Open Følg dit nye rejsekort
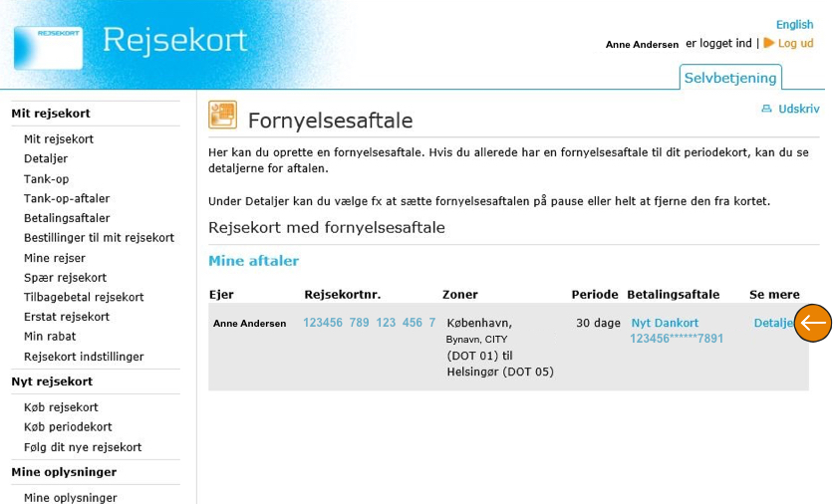Viewport: 833px width, 504px height. click(83, 447)
